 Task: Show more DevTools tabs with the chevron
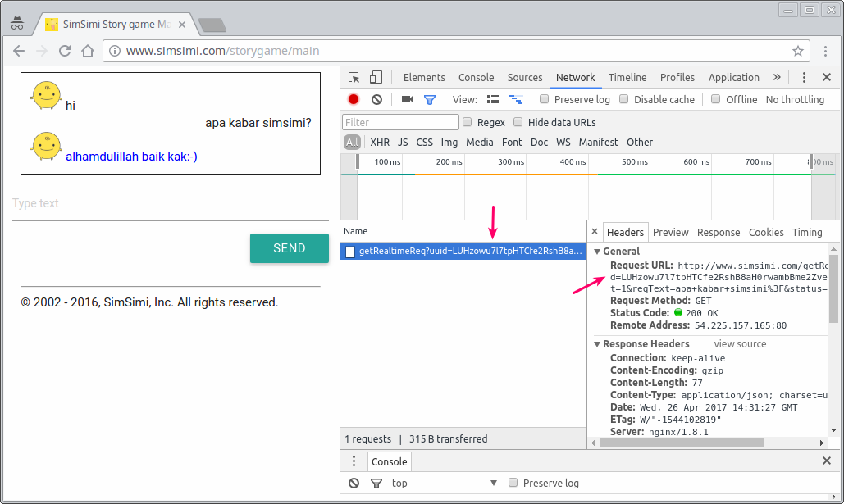pos(777,78)
